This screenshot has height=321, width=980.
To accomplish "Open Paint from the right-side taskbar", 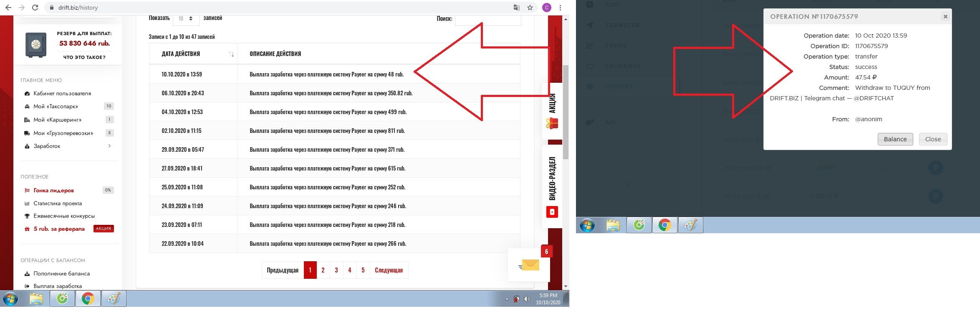I will click(x=690, y=225).
